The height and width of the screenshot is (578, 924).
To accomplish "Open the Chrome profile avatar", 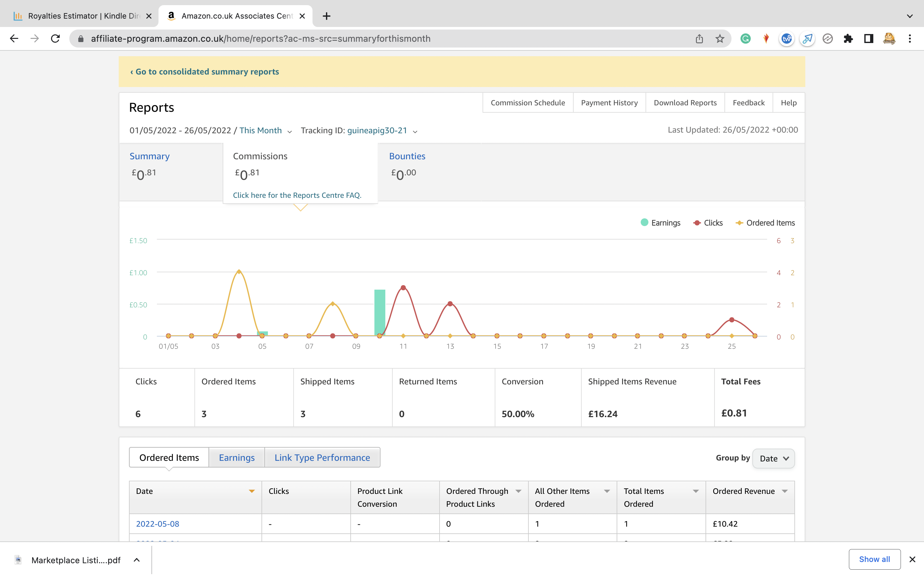I will [889, 39].
